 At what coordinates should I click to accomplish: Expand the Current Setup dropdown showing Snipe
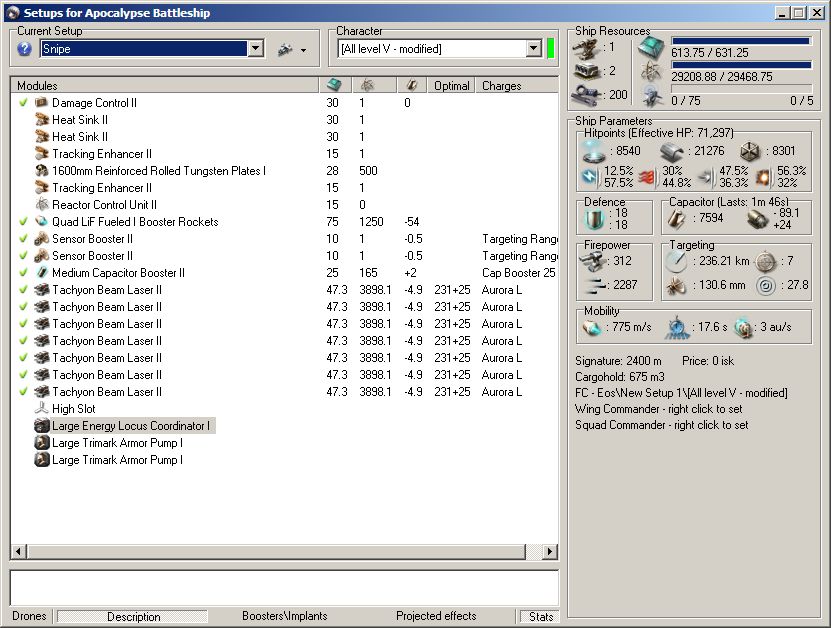255,49
